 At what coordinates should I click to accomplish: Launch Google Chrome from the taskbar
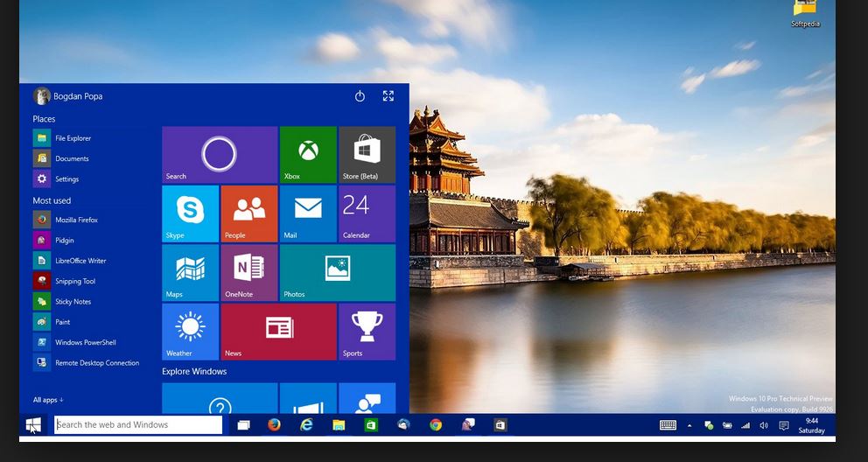[x=436, y=424]
